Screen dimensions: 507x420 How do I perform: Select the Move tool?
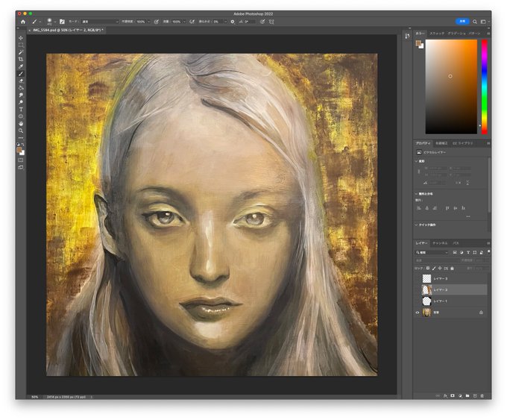click(21, 38)
